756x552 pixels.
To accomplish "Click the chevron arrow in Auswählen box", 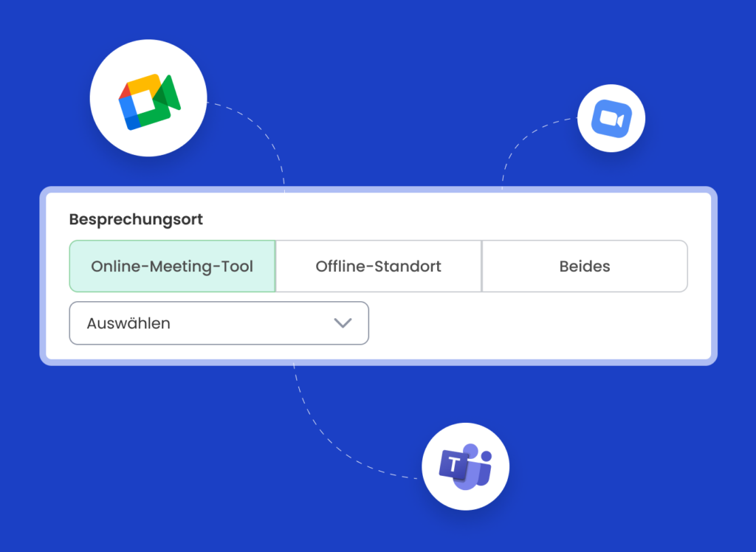I will [x=342, y=323].
